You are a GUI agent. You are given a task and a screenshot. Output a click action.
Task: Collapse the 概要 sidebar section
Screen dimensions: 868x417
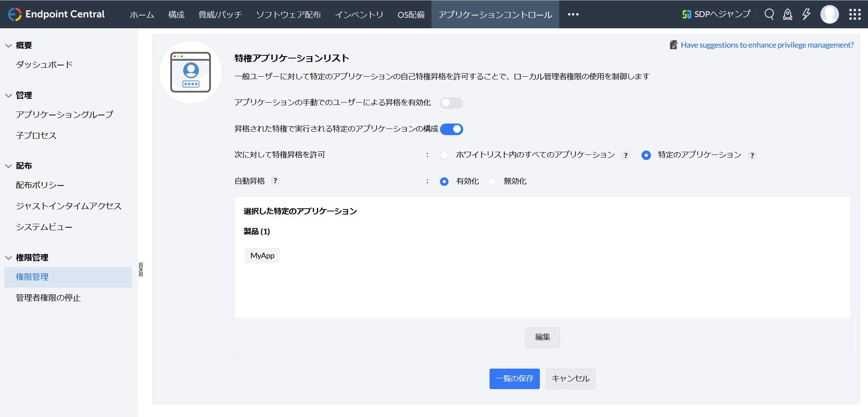point(9,46)
